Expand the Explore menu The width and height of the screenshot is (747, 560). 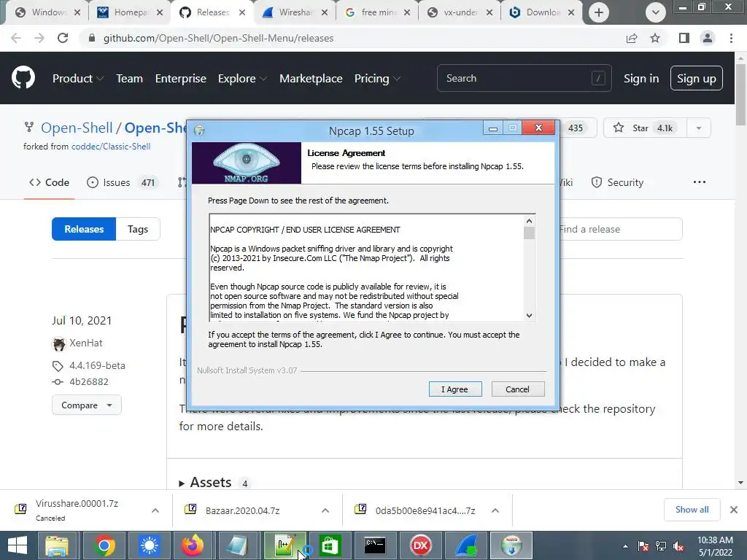[x=242, y=78]
